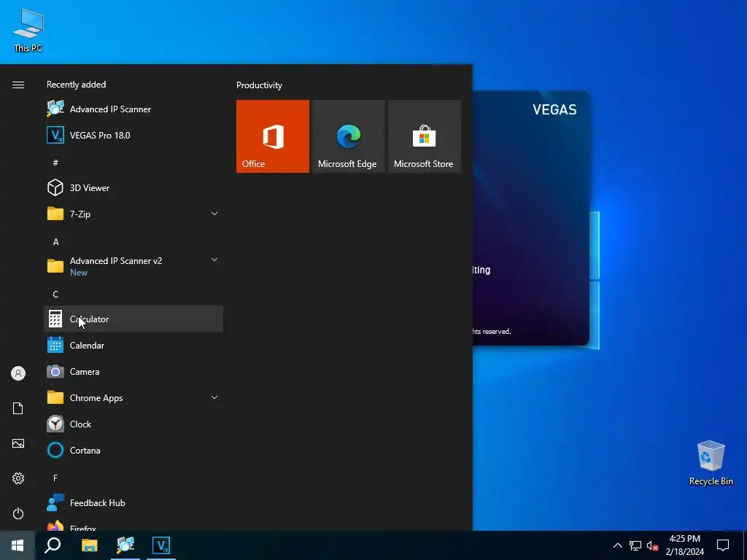This screenshot has width=747, height=560.
Task: Select the Recycle Bin desktop icon
Action: pyautogui.click(x=711, y=463)
